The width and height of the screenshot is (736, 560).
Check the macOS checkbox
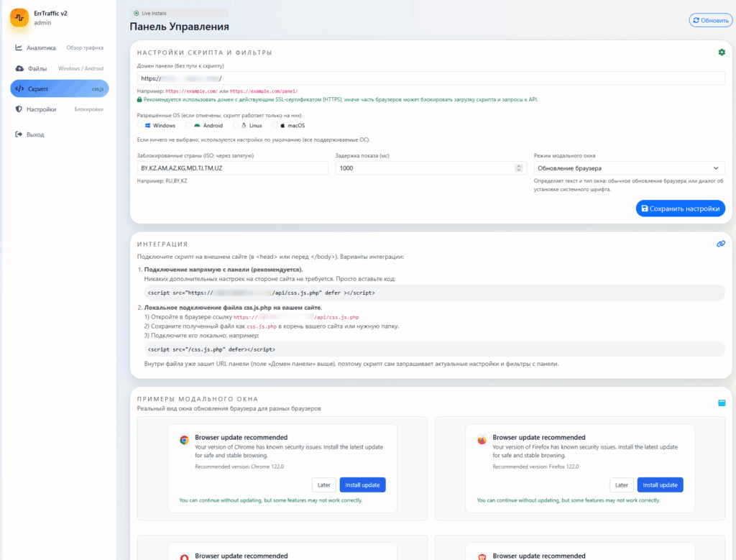pyautogui.click(x=273, y=125)
